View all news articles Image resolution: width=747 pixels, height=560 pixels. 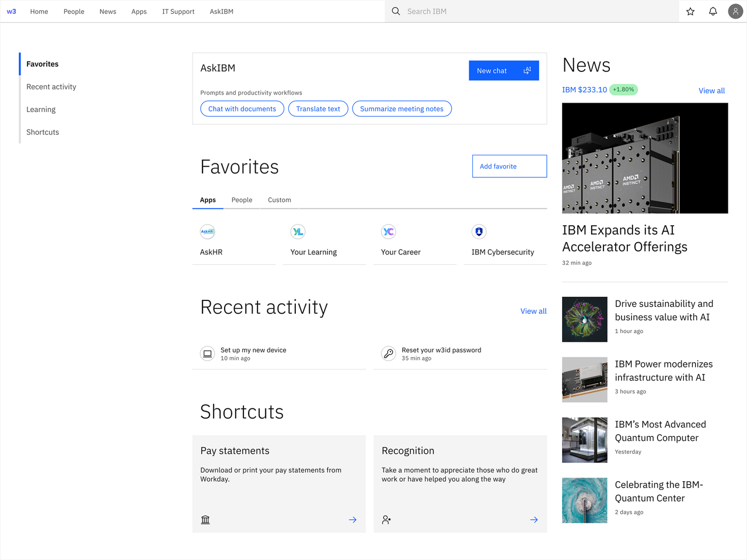pos(712,91)
